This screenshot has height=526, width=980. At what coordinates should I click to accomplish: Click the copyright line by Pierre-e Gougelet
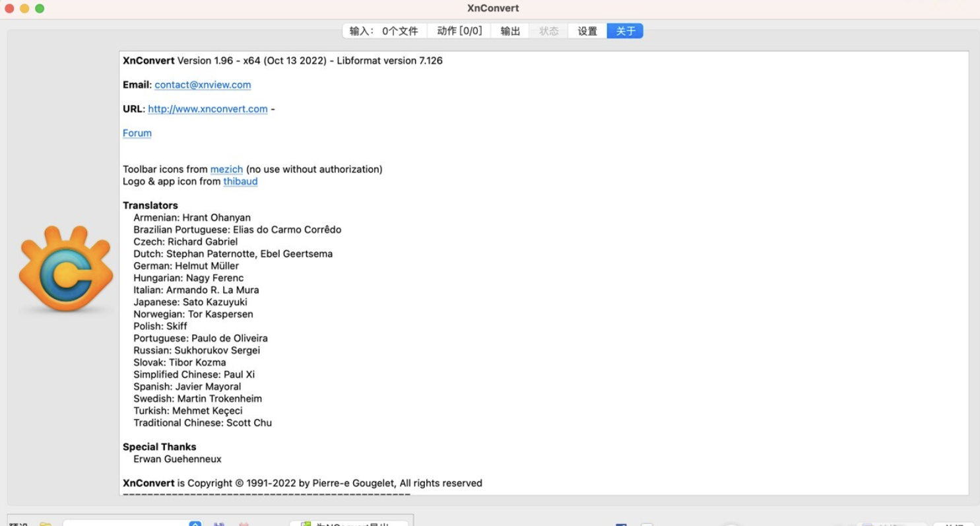coord(302,483)
